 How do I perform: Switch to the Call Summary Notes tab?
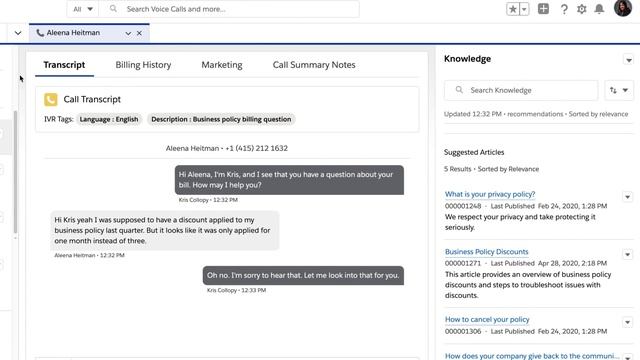tap(314, 65)
